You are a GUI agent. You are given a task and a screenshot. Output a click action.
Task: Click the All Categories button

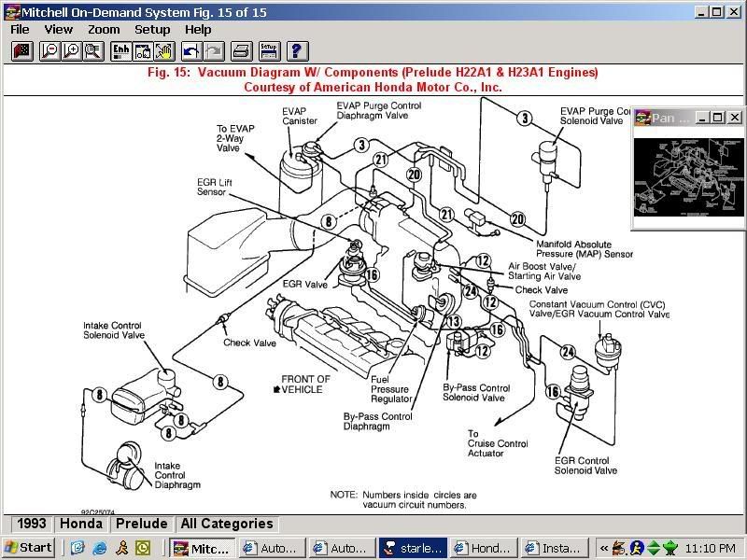(227, 524)
